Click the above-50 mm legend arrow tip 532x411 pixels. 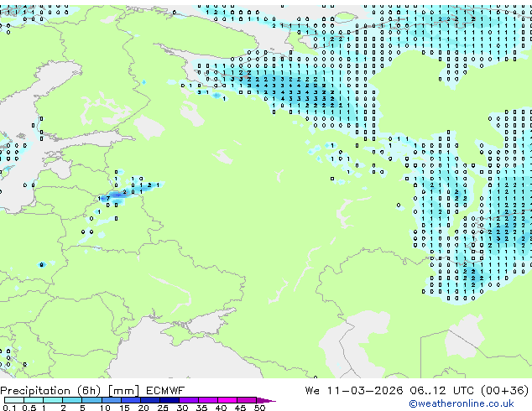click(x=266, y=400)
